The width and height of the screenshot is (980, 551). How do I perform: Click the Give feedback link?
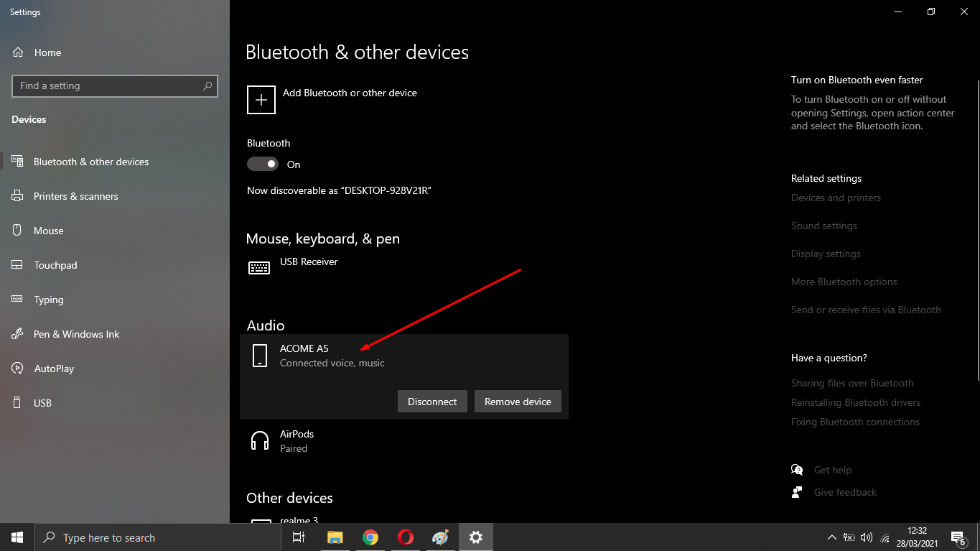click(845, 492)
